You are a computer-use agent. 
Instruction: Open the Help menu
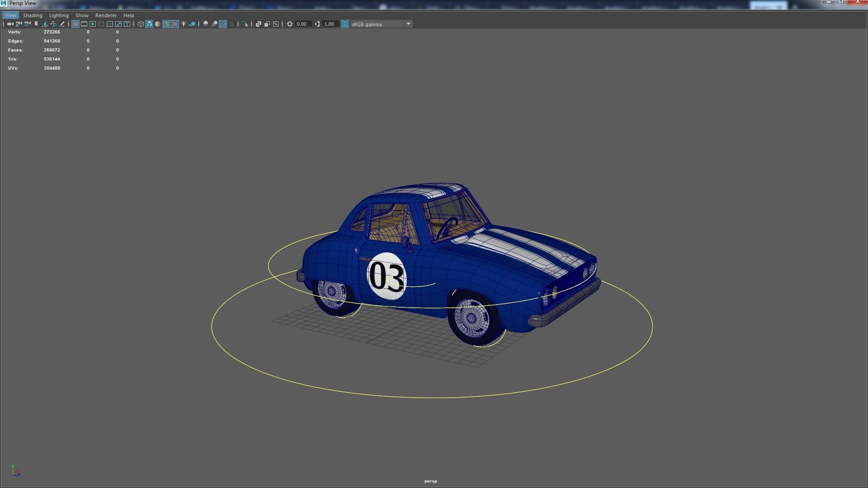[x=129, y=15]
